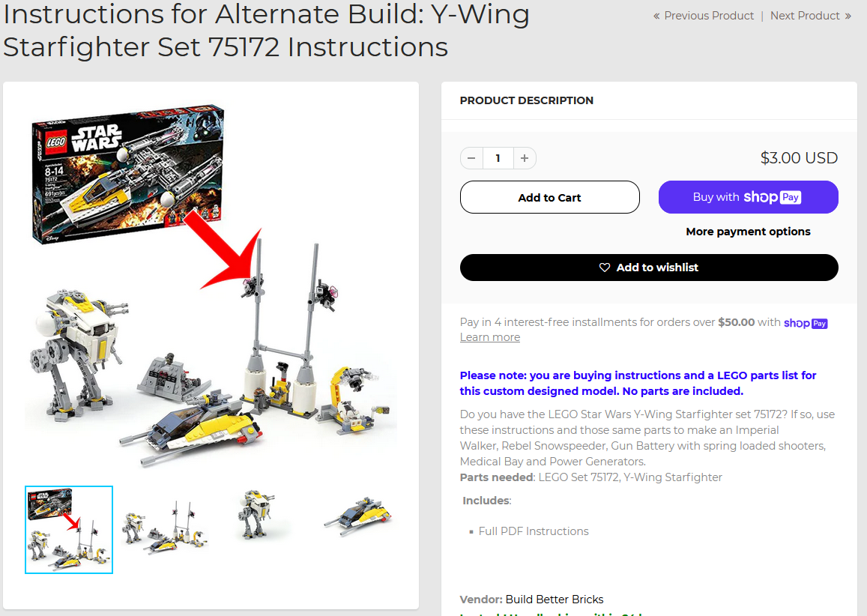Screen dimensions: 867x616
Task: Buy now with Shop Pay button
Action: coord(748,197)
